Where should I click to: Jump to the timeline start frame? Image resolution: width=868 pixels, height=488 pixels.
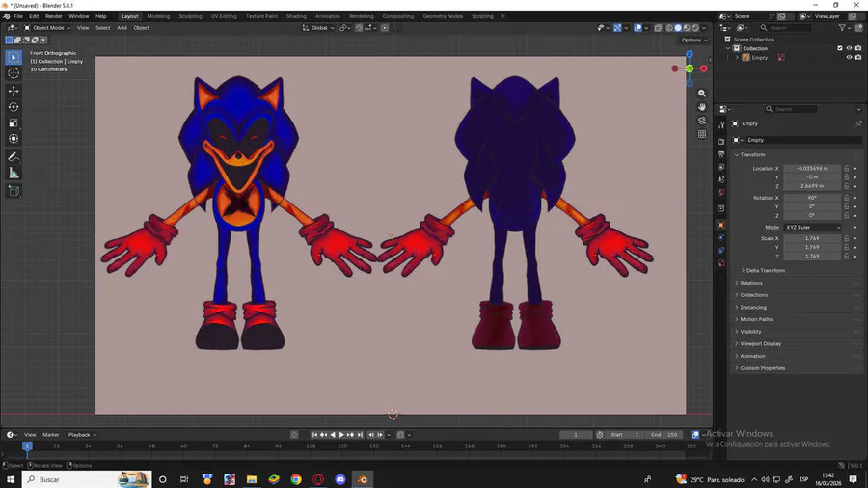tap(314, 435)
